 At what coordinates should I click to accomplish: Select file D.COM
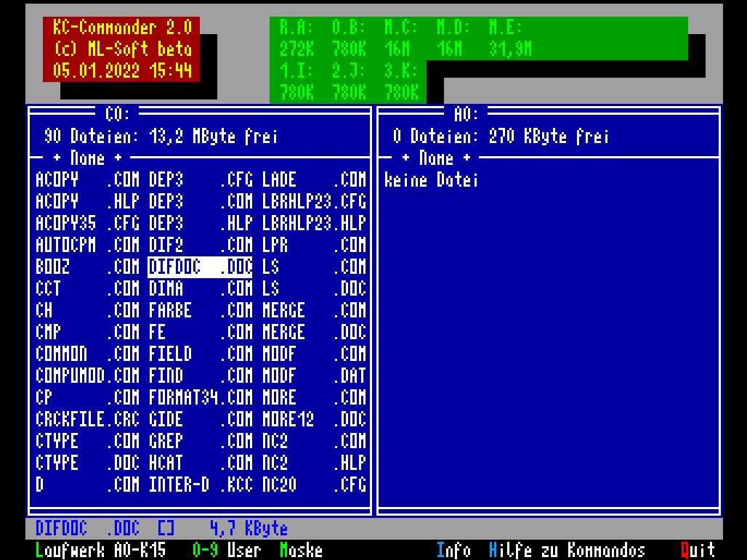pyautogui.click(x=88, y=484)
